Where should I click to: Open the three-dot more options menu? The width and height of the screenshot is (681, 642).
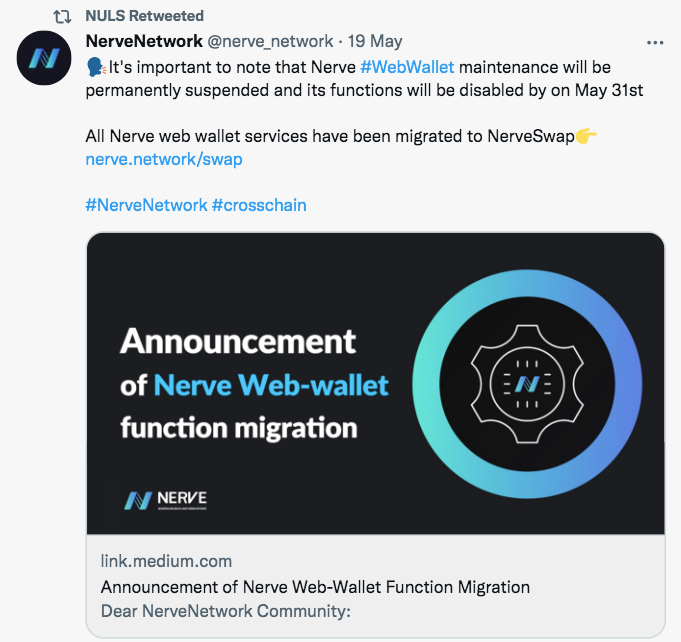tap(655, 43)
